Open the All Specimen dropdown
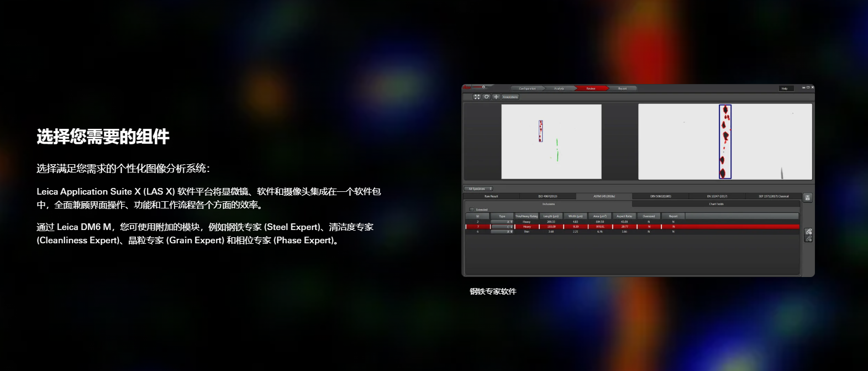868x371 pixels. point(478,189)
